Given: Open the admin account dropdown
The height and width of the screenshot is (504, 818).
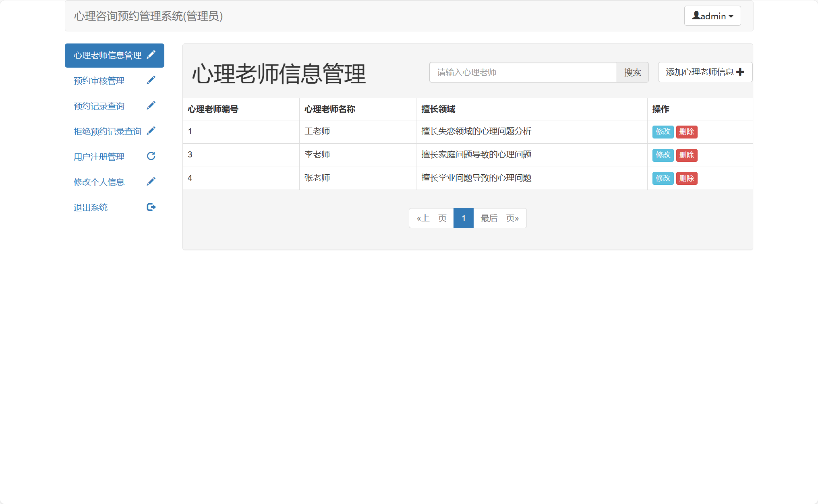Looking at the screenshot, I should (x=712, y=16).
